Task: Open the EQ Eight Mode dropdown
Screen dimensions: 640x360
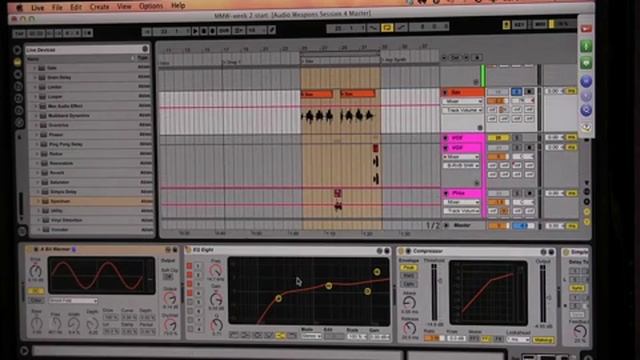Action: (x=311, y=336)
